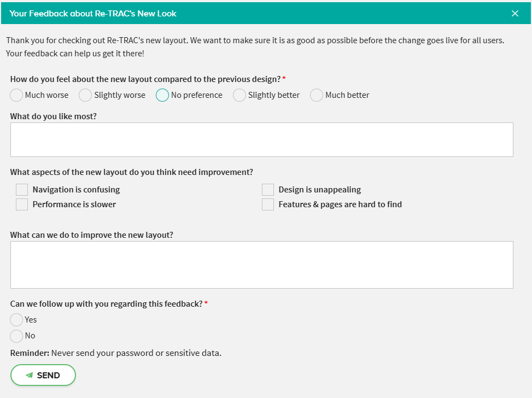532x398 pixels.
Task: Click the "What aspects of the new layout" question label
Action: point(132,172)
